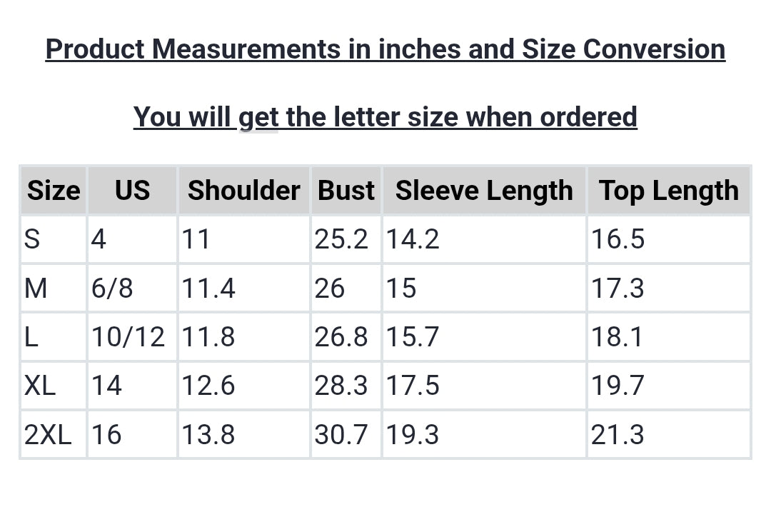Select bust measurement 28.3 cell
771x532 pixels.
point(341,386)
